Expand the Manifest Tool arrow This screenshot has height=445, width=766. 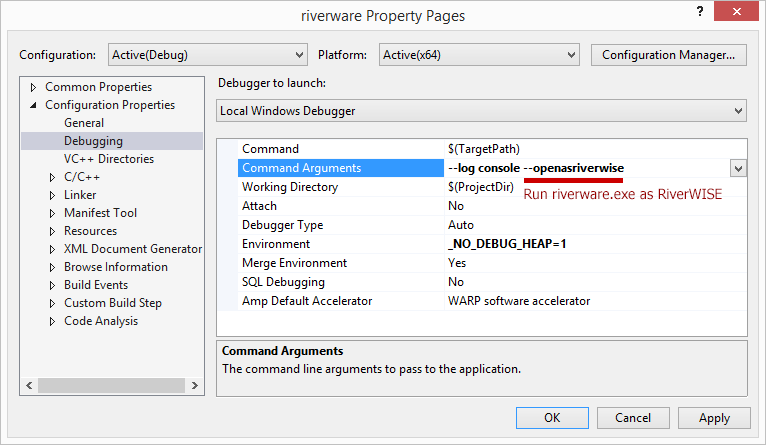[52, 213]
